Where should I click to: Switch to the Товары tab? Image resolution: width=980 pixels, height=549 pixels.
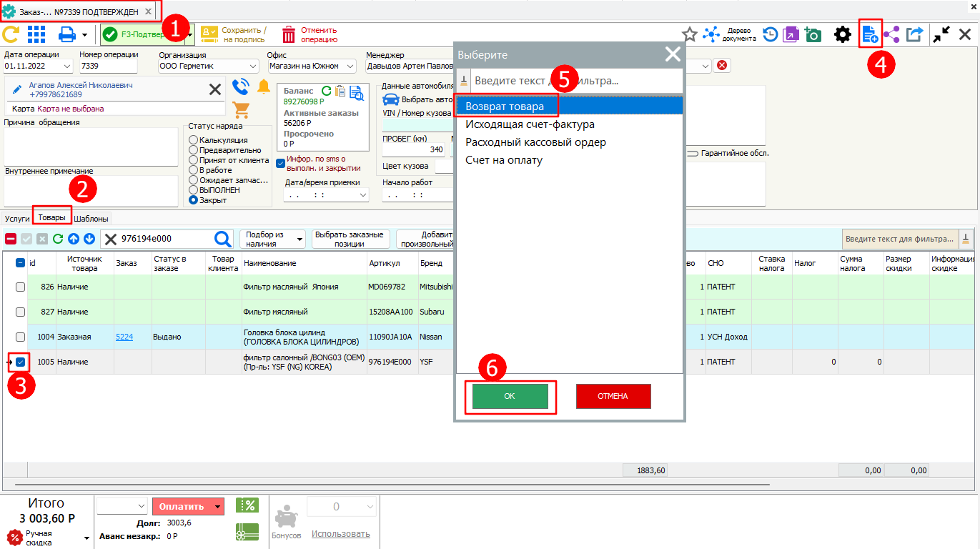51,217
